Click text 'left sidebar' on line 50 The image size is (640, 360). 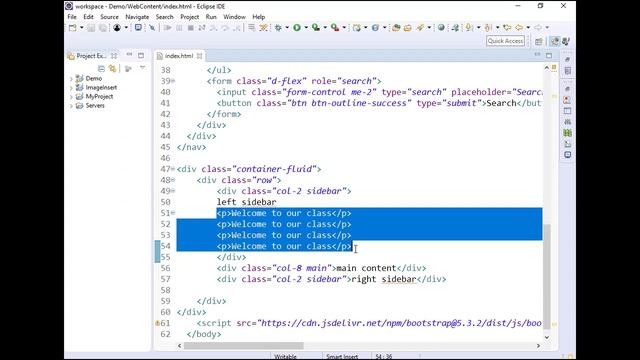(247, 202)
